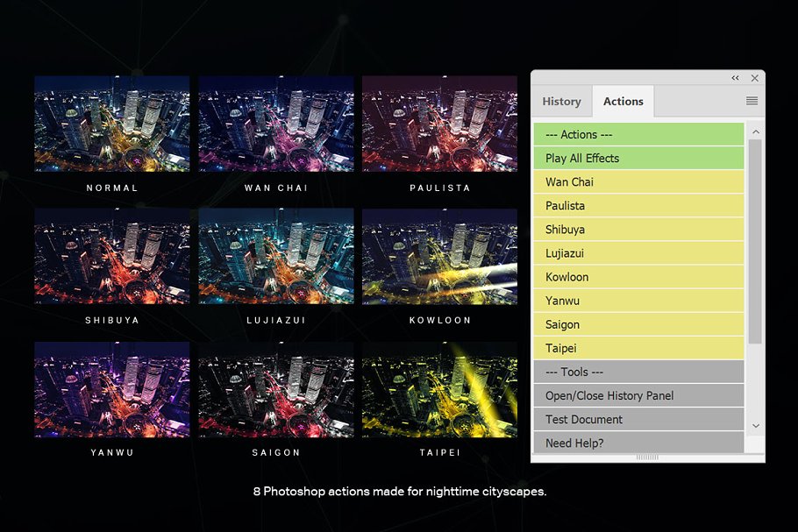Click Open/Close History Panel tool

(x=638, y=395)
